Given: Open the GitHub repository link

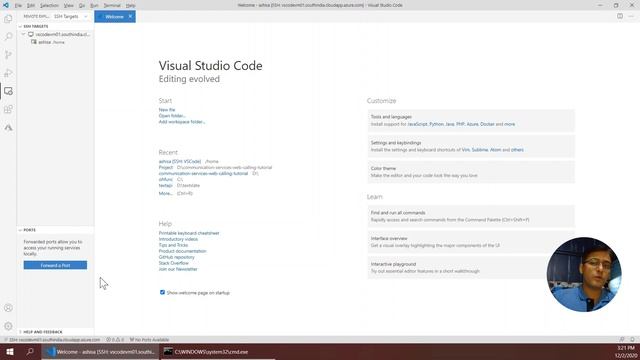Looking at the screenshot, I should pyautogui.click(x=177, y=257).
